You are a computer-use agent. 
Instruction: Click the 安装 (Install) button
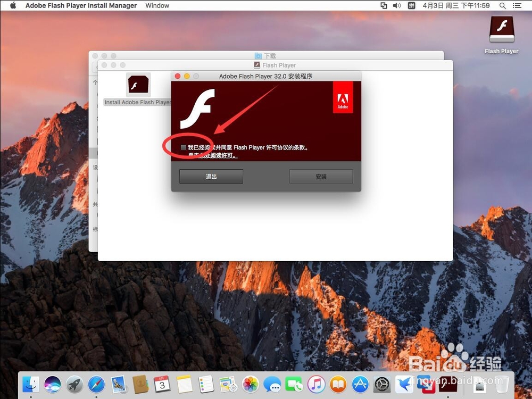click(x=321, y=177)
